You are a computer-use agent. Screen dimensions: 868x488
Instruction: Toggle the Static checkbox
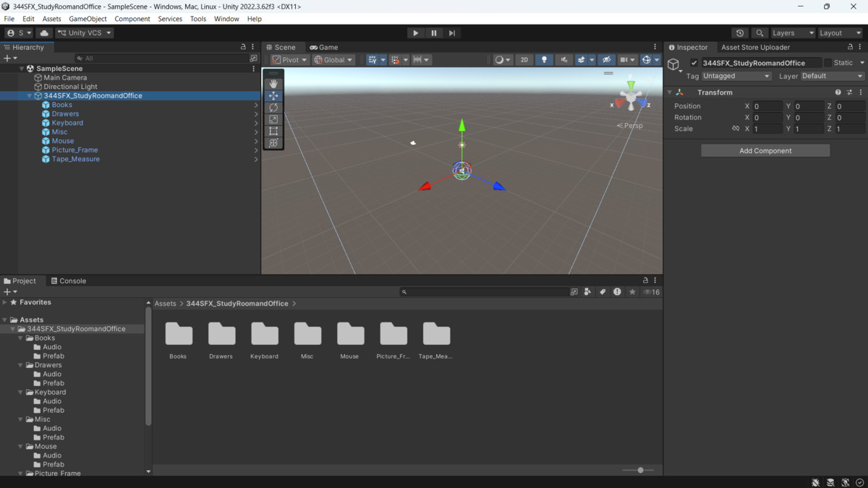tap(828, 63)
